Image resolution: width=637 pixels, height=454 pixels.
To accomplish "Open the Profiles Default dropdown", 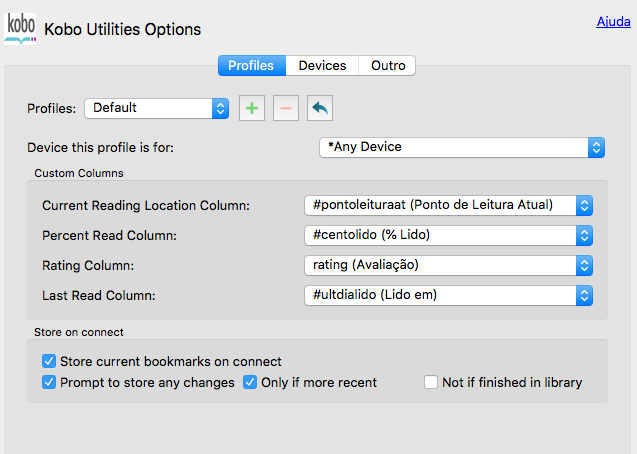I will click(157, 107).
